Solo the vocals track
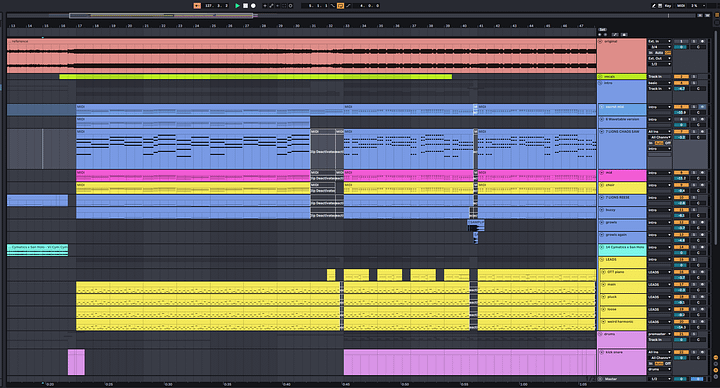 tap(694, 77)
